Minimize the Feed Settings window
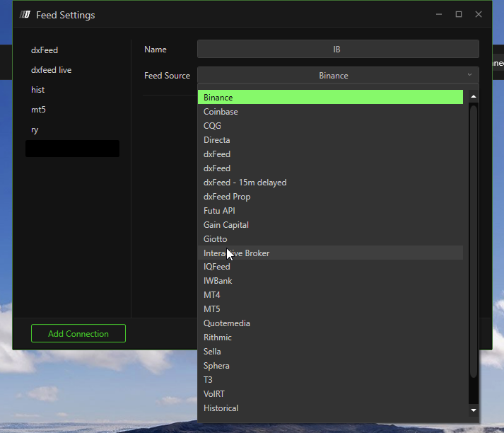Screen dimensions: 504x433 pyautogui.click(x=438, y=14)
